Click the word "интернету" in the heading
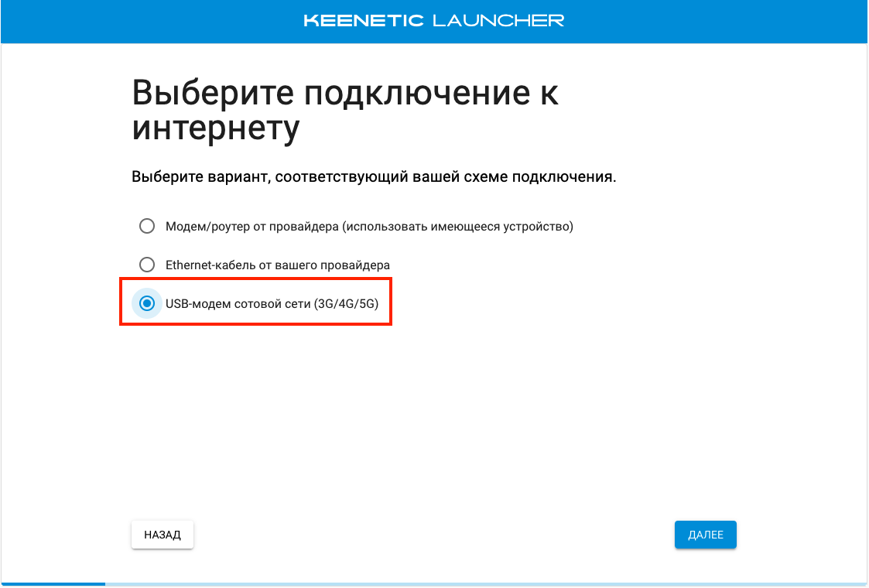Image resolution: width=869 pixels, height=588 pixels. click(x=215, y=128)
